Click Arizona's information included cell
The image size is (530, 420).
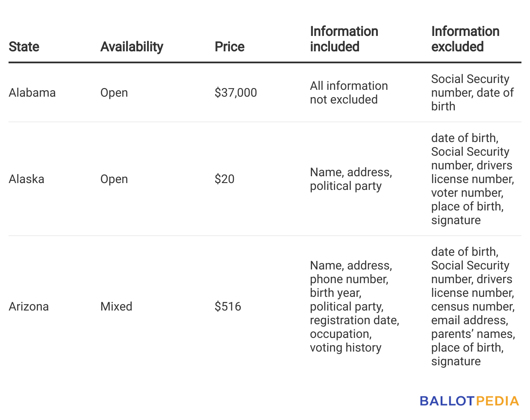coord(354,306)
